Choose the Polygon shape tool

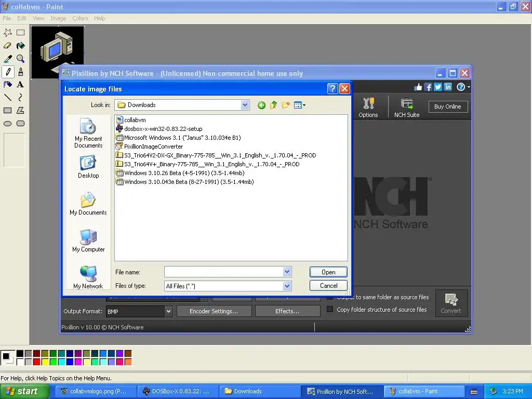(x=21, y=111)
